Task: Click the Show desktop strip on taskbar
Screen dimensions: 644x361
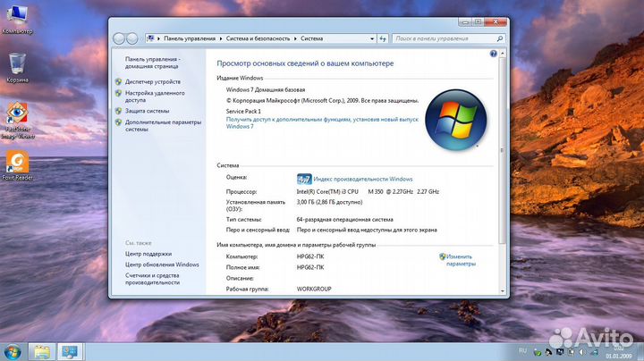Action: coord(639,352)
